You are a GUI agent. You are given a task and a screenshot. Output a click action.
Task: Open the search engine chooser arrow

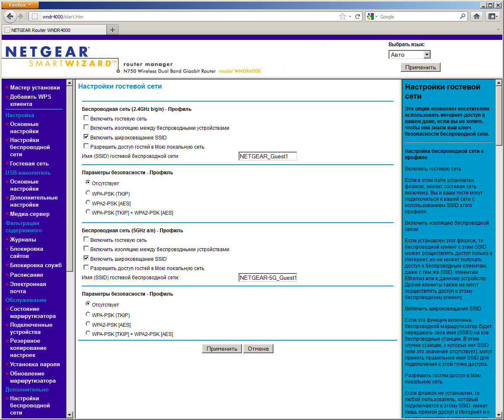click(377, 17)
